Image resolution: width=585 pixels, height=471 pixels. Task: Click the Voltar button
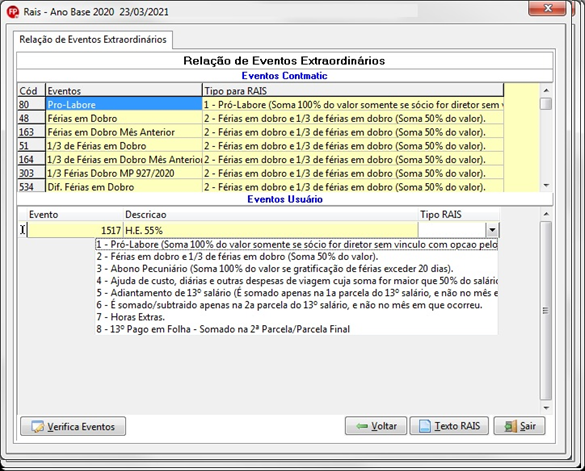(376, 426)
